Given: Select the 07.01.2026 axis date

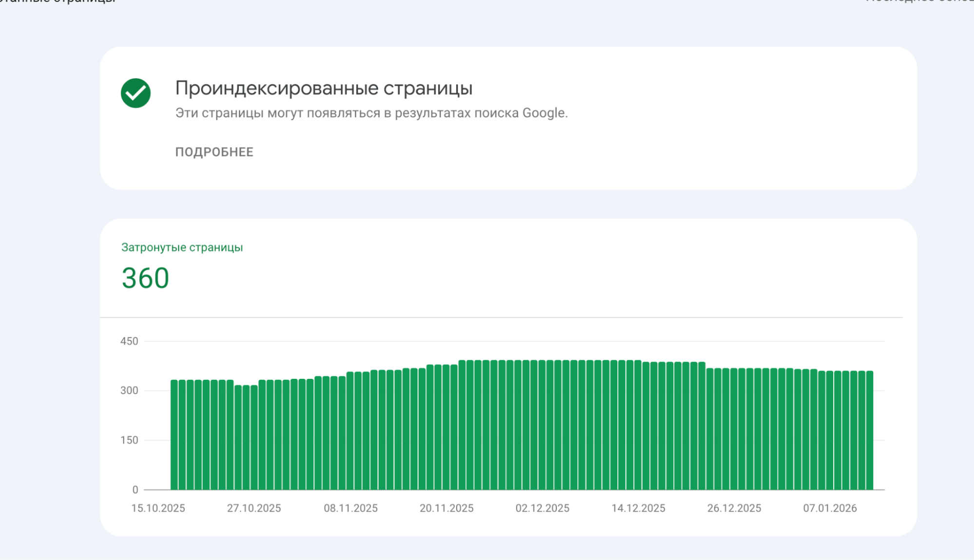Looking at the screenshot, I should 830,508.
